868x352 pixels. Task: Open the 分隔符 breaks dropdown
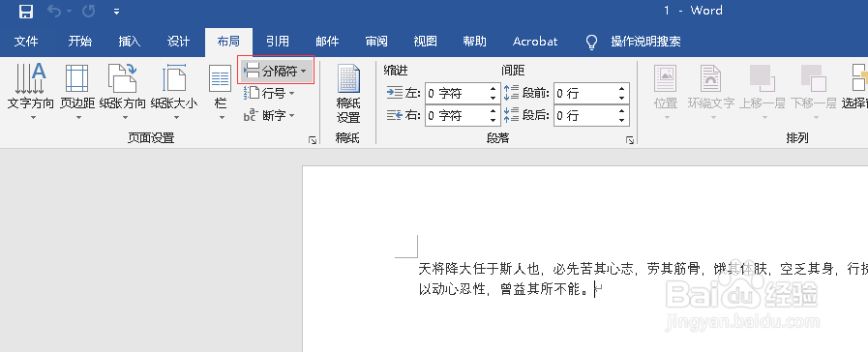(276, 71)
